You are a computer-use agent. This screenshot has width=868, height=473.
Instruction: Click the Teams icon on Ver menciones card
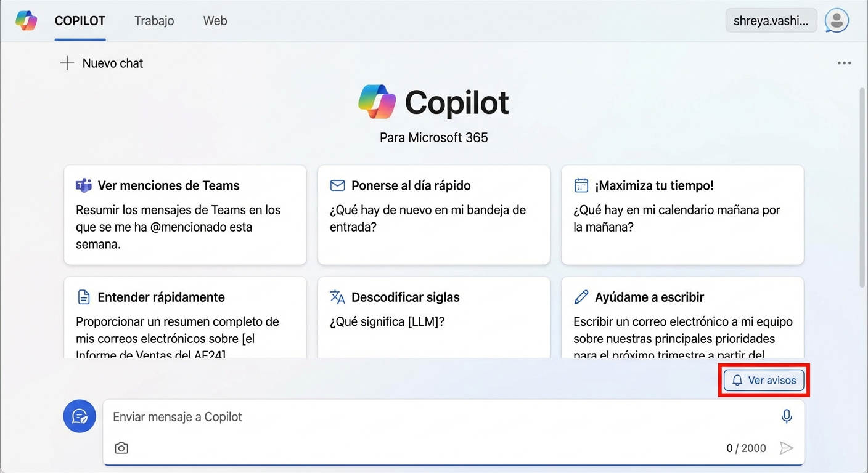tap(83, 185)
